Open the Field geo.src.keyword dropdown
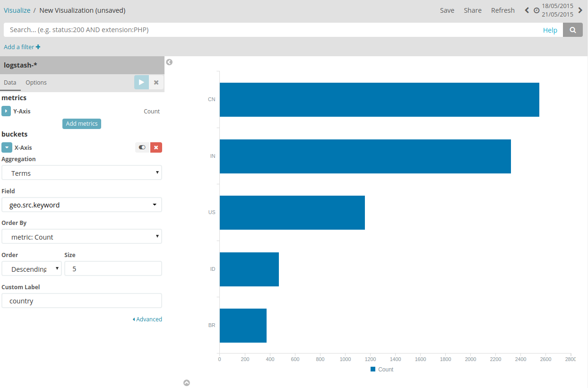This screenshot has height=388, width=588. pos(82,205)
